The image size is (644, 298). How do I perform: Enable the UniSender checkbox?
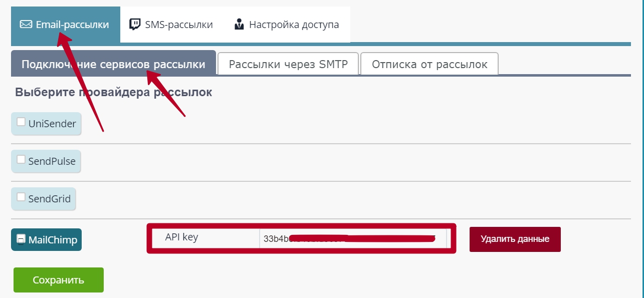coord(21,122)
